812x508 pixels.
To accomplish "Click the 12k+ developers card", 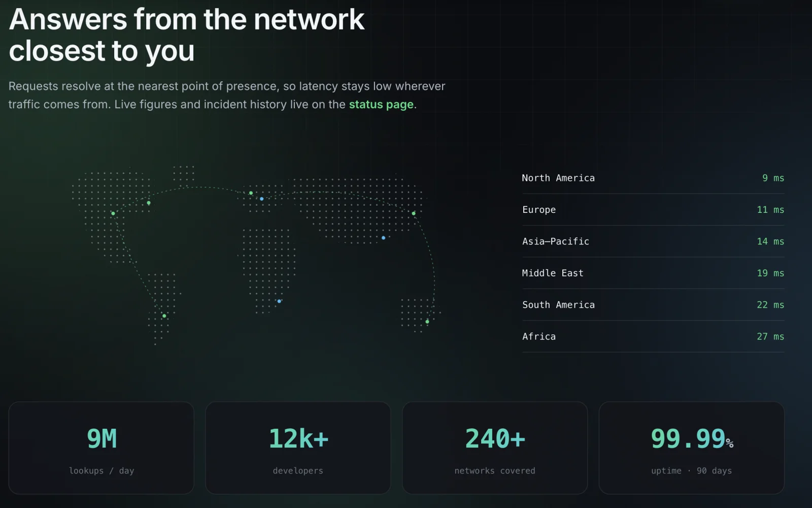I will click(298, 448).
